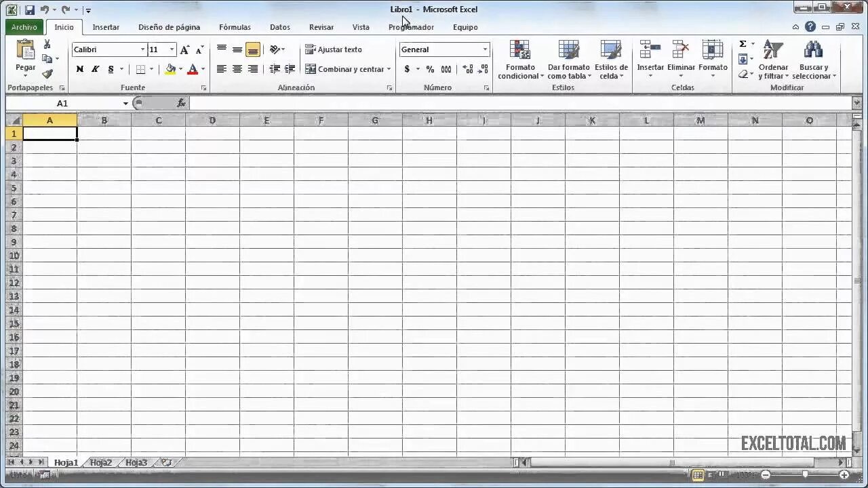Apply the percent style
Screen dimensions: 868x488
pyautogui.click(x=430, y=69)
